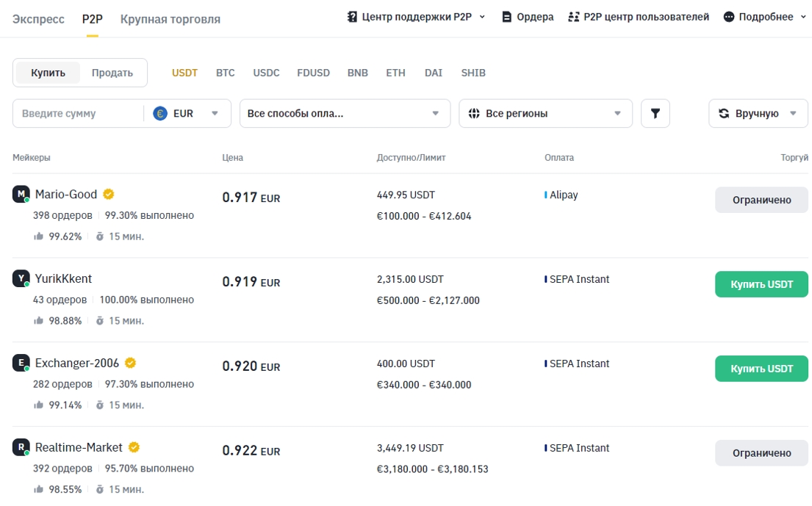Open the funnel filter button

pyautogui.click(x=655, y=113)
